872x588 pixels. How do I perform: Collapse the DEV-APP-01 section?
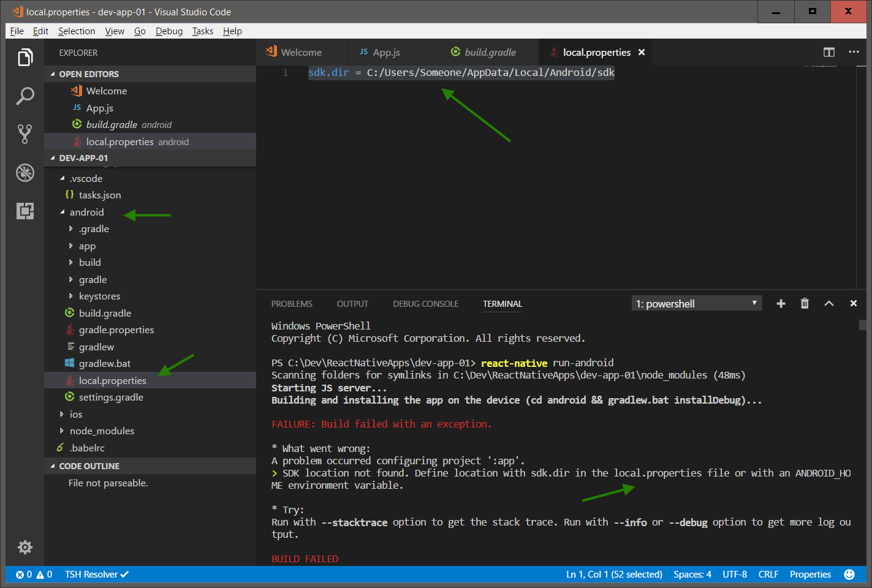[x=150, y=158]
